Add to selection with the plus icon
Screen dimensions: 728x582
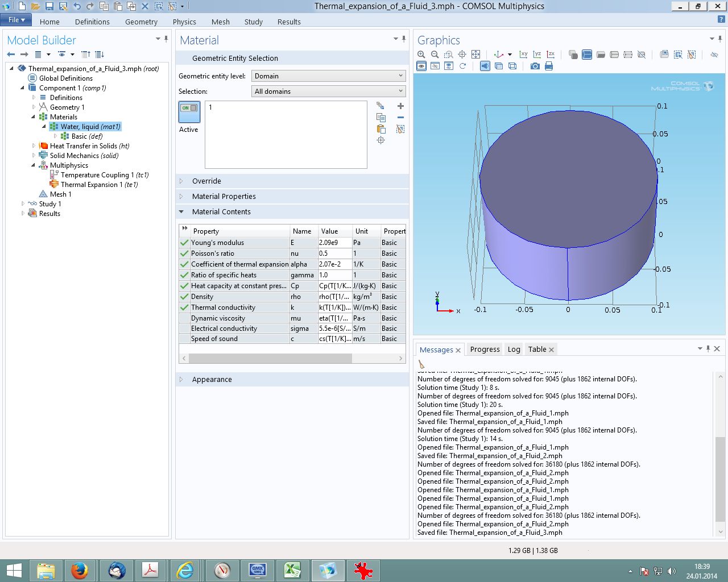(x=400, y=106)
